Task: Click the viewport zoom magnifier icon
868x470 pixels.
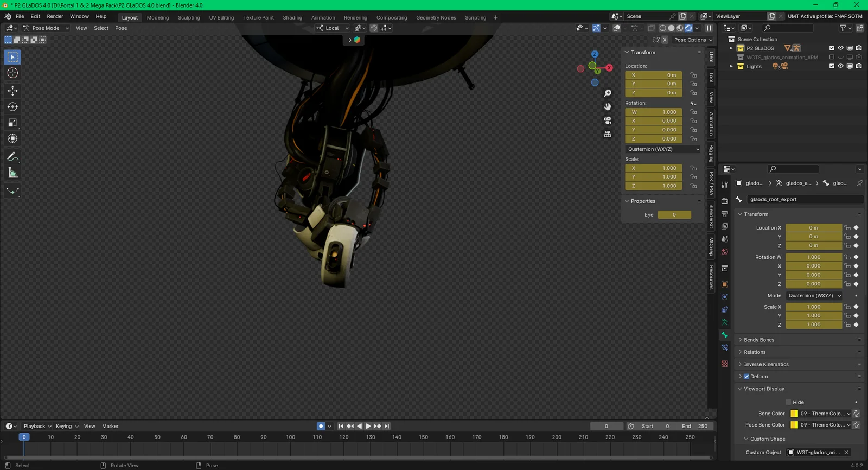Action: pos(608,93)
